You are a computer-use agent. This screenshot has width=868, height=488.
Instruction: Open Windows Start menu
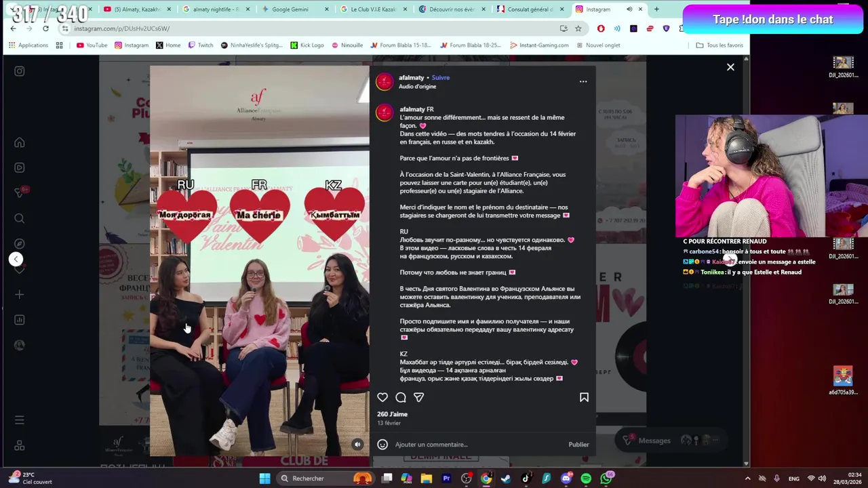coord(265,479)
